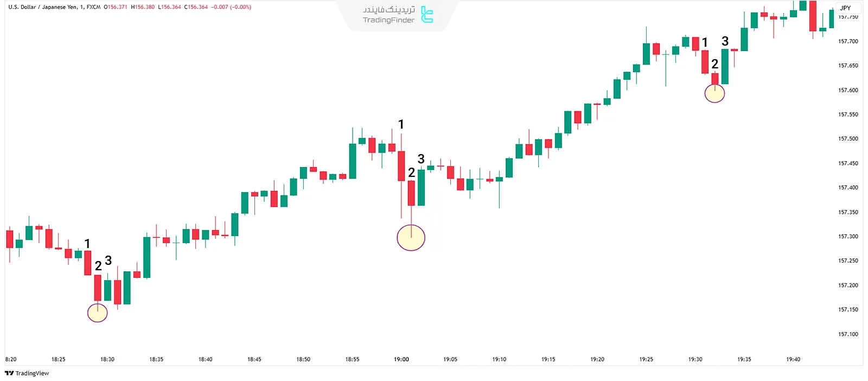Click the 157.700 price axis label
868x381 pixels.
click(x=848, y=41)
